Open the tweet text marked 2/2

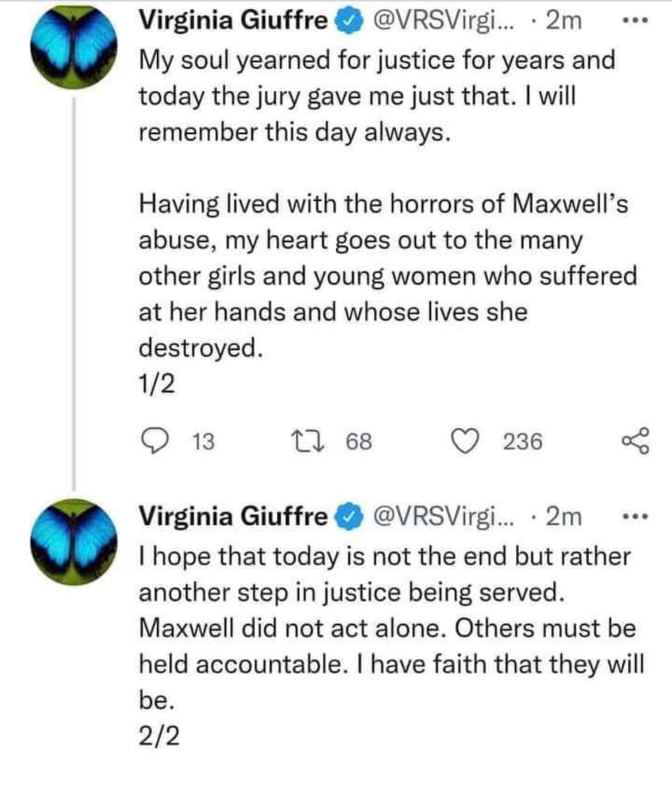click(385, 629)
